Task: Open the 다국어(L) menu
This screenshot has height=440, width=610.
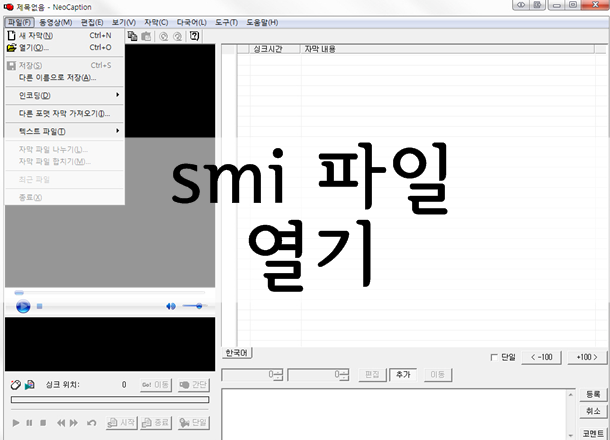Action: (191, 23)
